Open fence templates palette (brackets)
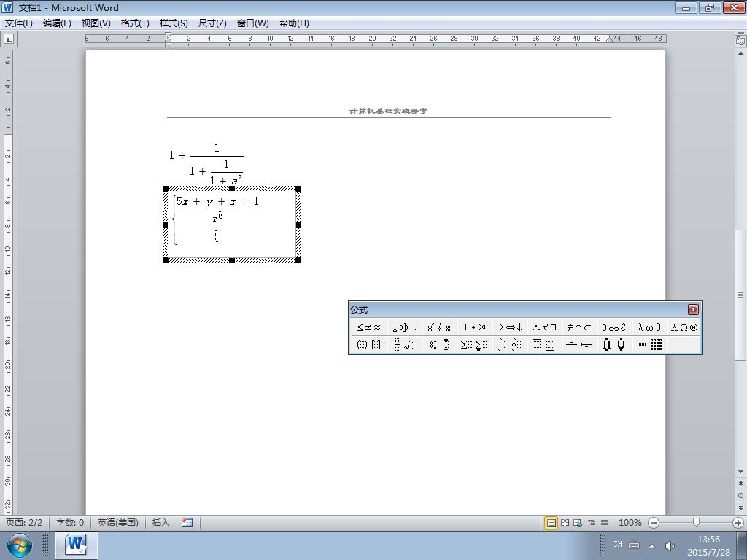The height and width of the screenshot is (560, 747). pos(368,344)
